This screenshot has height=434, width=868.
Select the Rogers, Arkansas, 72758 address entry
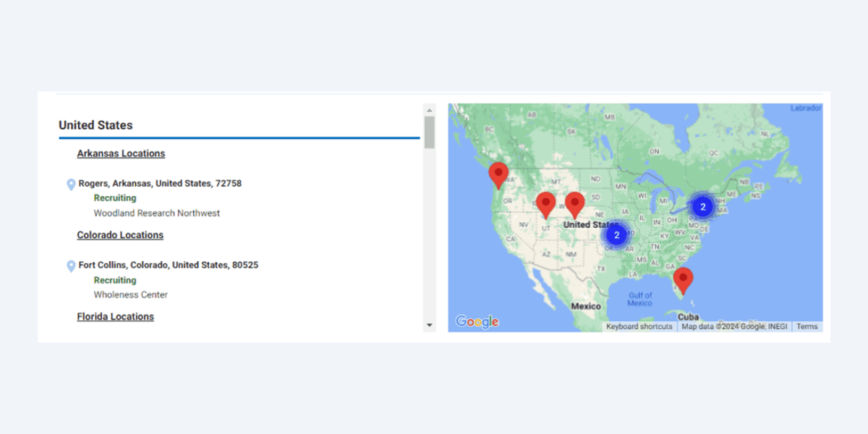coord(160,184)
